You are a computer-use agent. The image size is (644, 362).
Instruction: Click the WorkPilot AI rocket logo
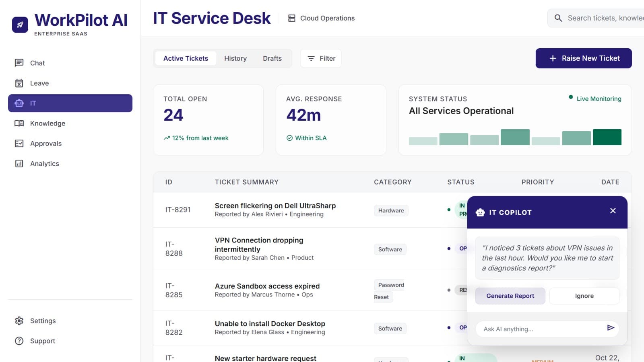click(20, 25)
